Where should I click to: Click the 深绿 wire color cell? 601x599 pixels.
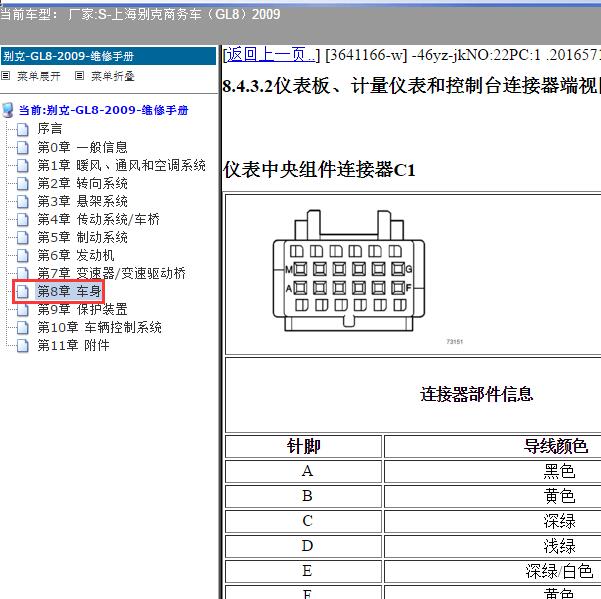(559, 521)
